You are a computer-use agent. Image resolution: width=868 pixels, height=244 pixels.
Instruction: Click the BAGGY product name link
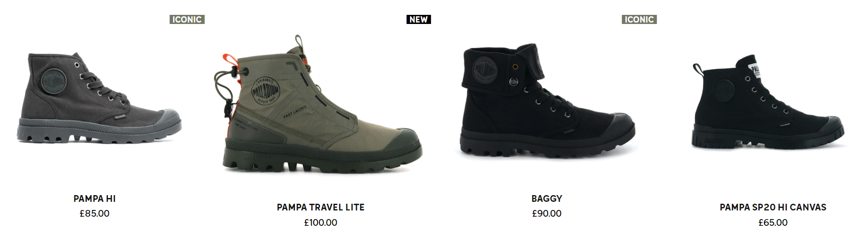[x=547, y=198]
